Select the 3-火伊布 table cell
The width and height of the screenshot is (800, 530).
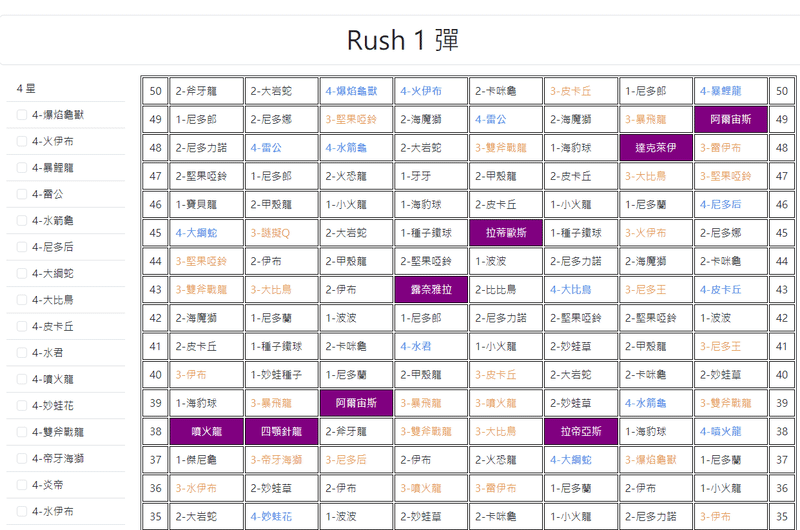(656, 233)
